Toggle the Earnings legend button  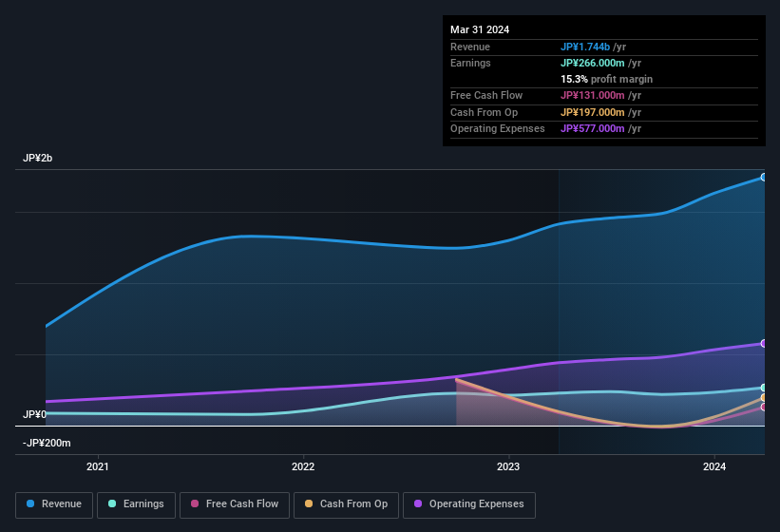pyautogui.click(x=136, y=504)
